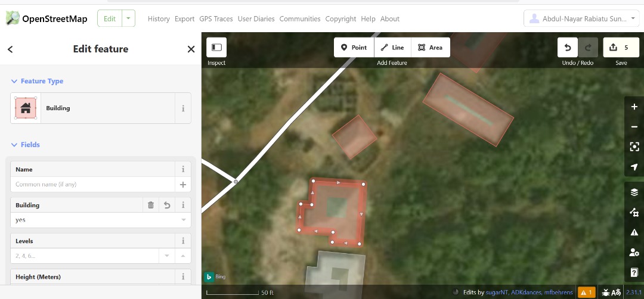
Task: Select the Line add-feature tool
Action: pyautogui.click(x=392, y=48)
